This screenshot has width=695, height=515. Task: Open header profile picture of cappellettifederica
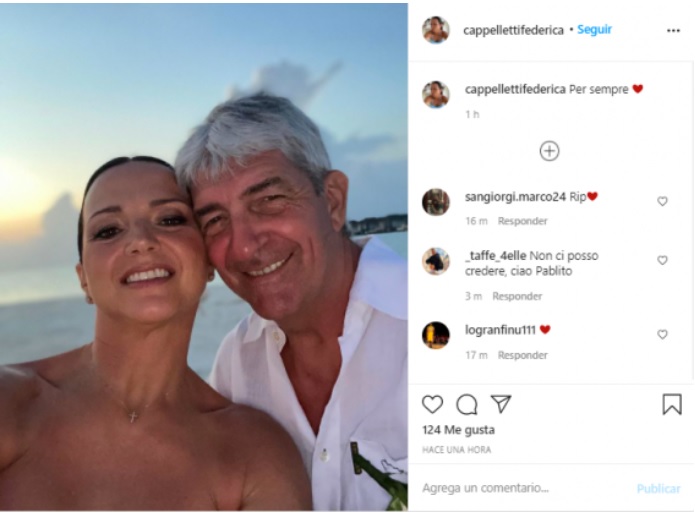tap(436, 30)
